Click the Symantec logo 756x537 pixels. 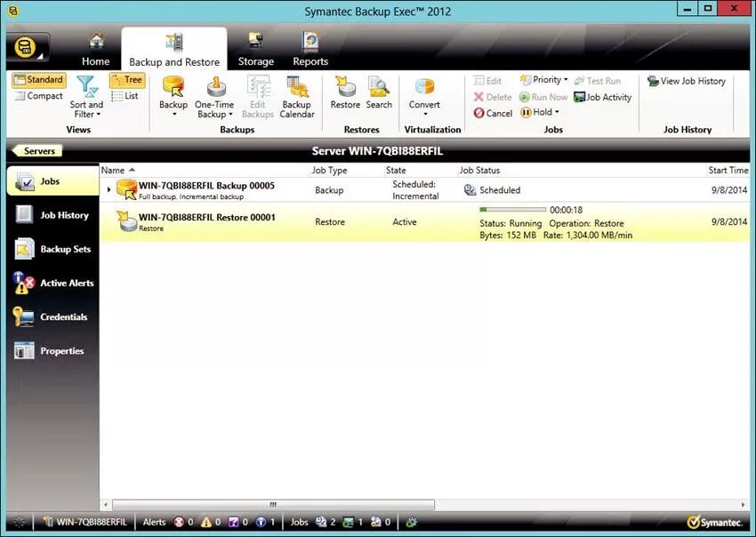[715, 522]
